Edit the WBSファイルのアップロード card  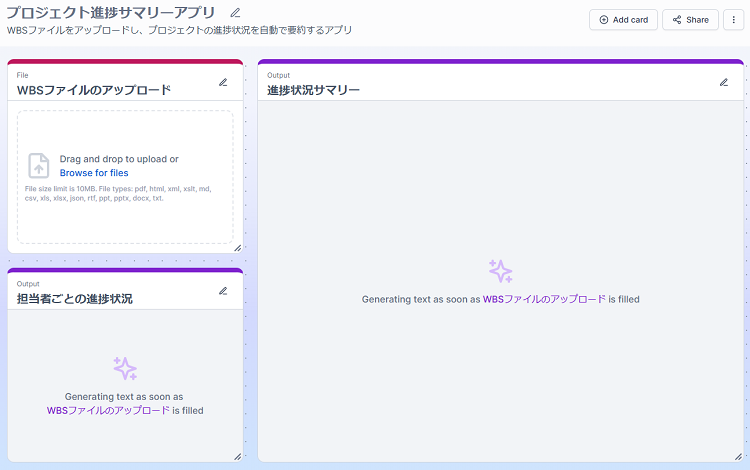point(223,82)
